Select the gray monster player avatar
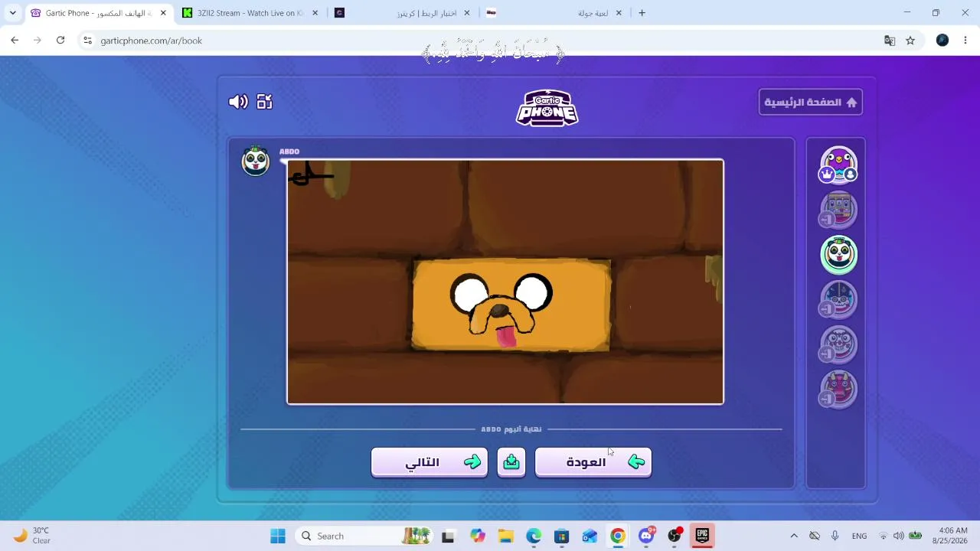980x551 pixels. coord(838,345)
